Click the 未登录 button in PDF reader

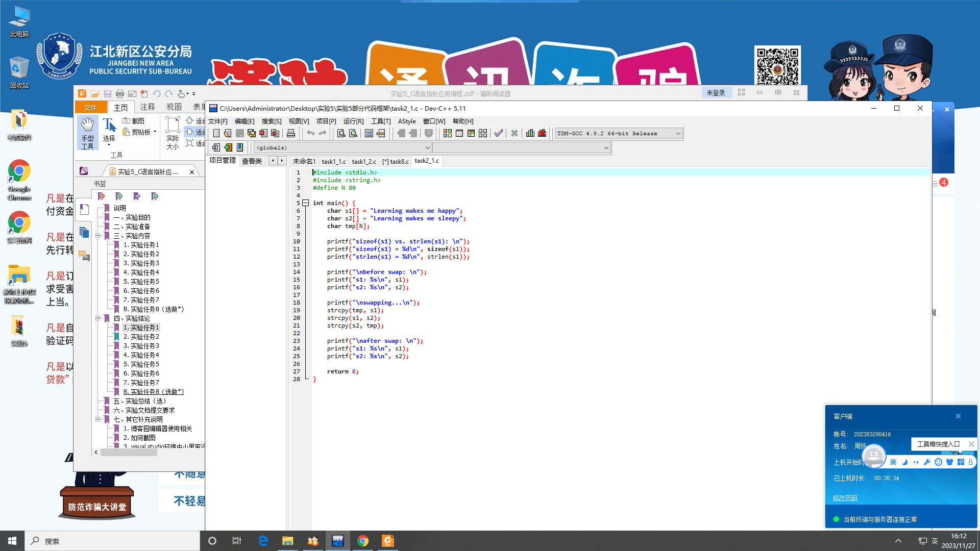click(x=716, y=93)
